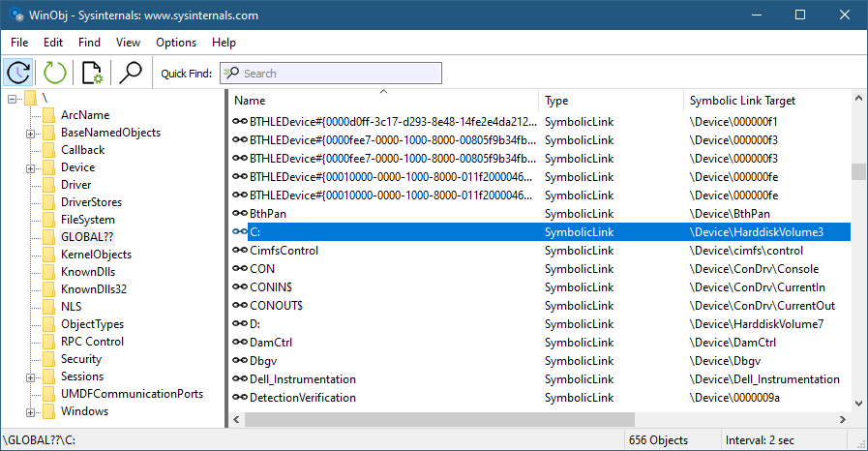Toggle the auto-refresh clock button

pos(19,73)
